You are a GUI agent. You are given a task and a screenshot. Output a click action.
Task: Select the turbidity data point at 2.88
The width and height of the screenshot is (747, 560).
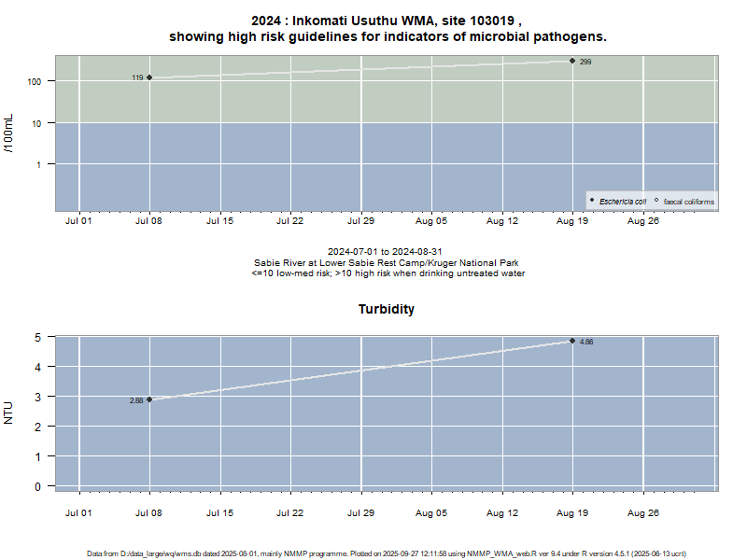pyautogui.click(x=149, y=399)
